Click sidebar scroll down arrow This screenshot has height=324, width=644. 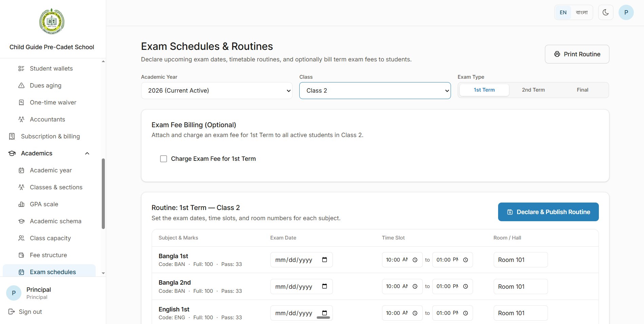coord(103,273)
